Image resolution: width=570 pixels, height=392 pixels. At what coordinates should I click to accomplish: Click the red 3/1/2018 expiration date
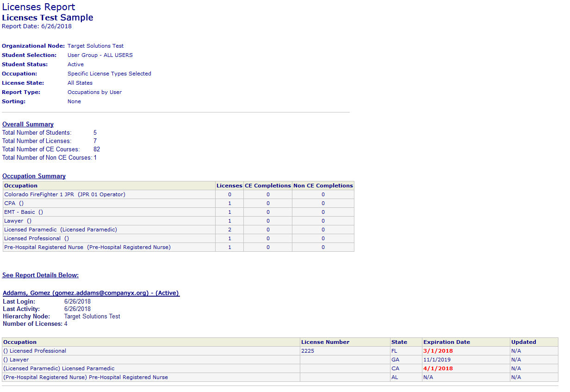coord(438,351)
